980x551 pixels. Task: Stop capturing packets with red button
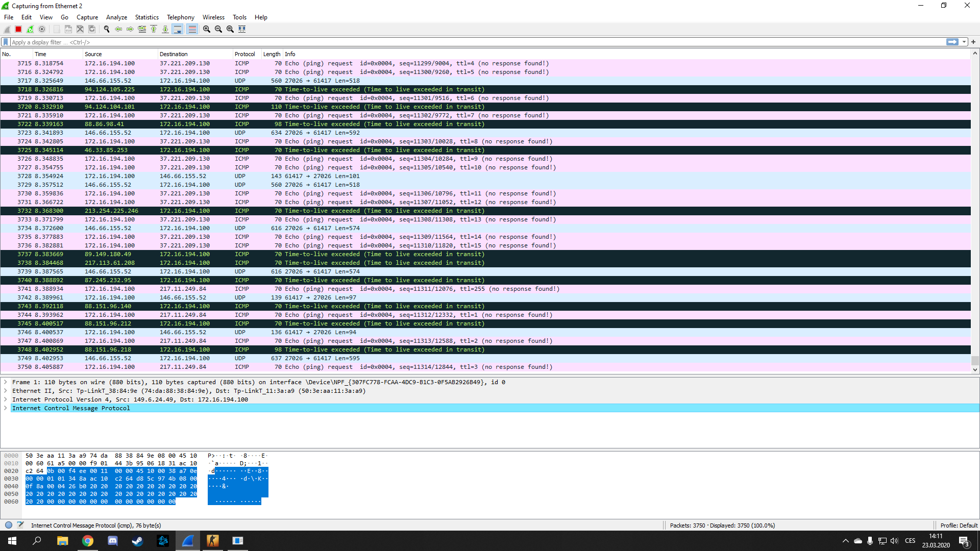click(x=18, y=29)
